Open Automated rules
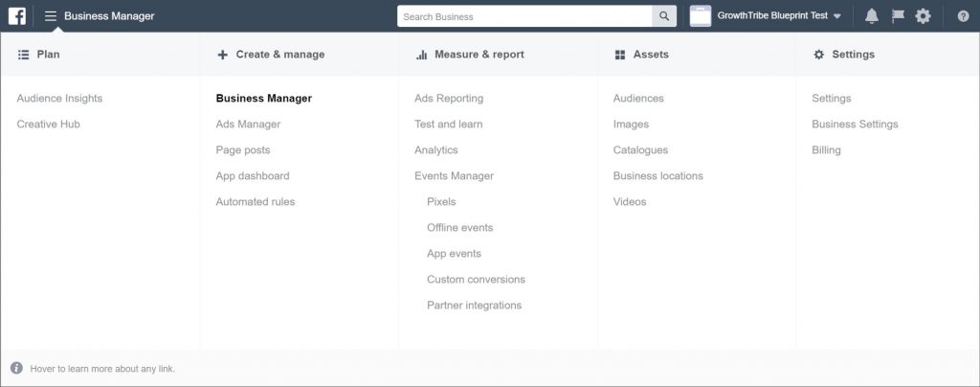980x387 pixels. point(255,202)
